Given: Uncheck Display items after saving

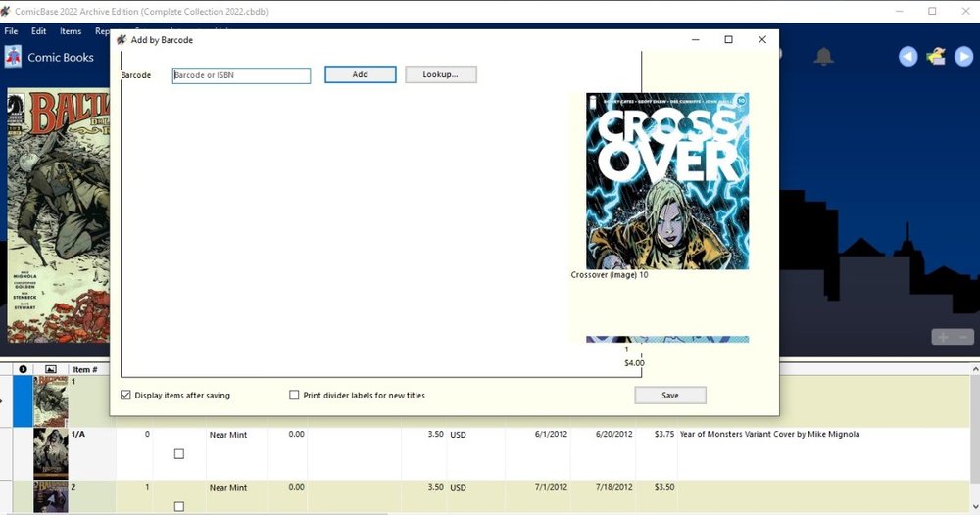Looking at the screenshot, I should coord(125,396).
